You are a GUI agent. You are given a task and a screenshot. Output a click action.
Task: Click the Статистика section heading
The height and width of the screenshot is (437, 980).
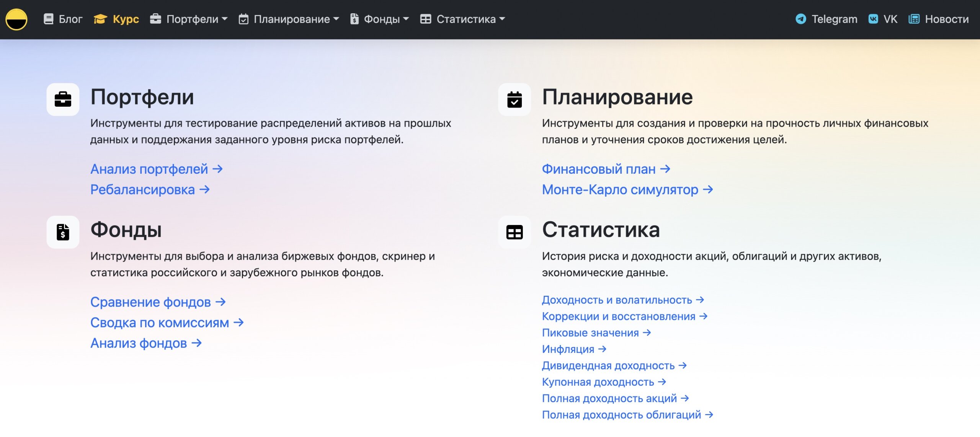[601, 230]
